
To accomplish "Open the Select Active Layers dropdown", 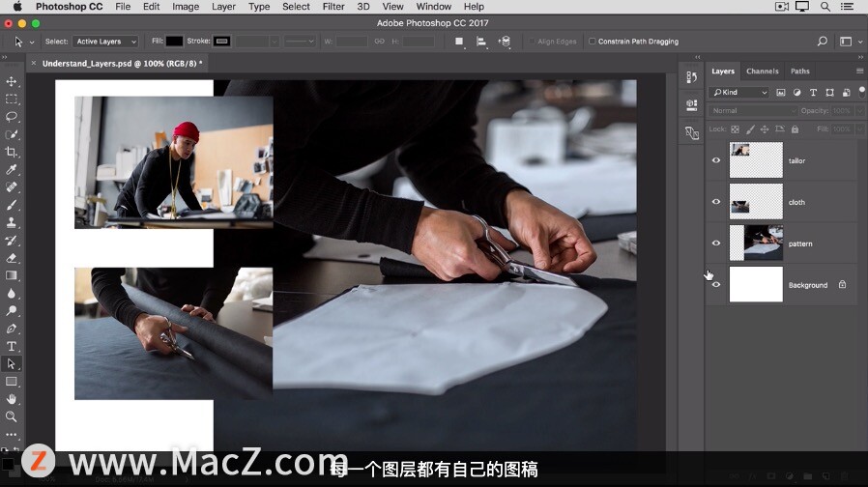I will 105,42.
